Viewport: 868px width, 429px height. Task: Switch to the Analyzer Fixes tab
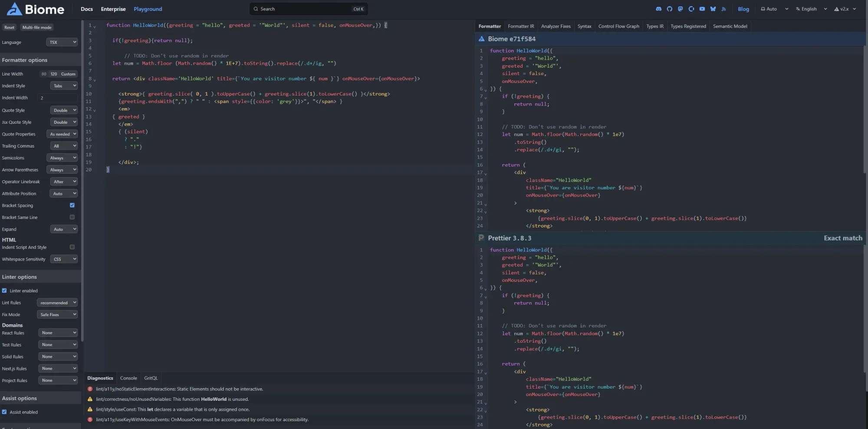tap(556, 26)
